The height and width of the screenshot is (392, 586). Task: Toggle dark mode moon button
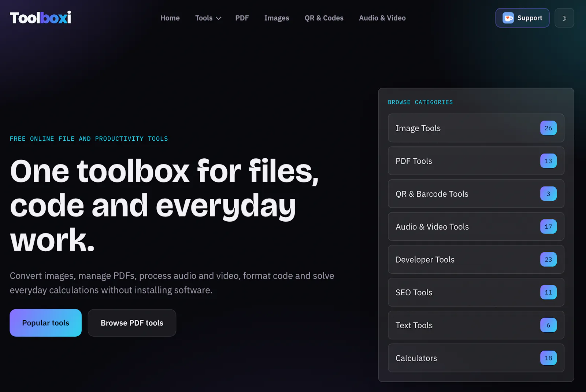point(564,18)
